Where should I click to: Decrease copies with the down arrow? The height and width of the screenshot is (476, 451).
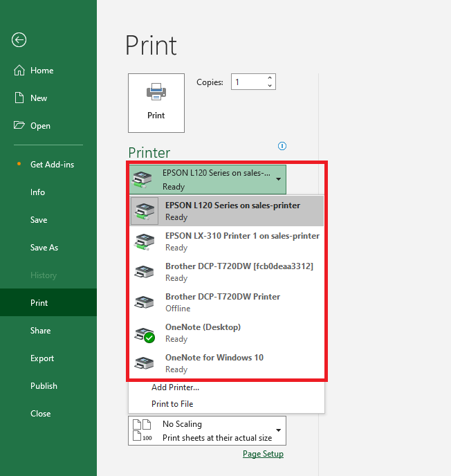pyautogui.click(x=270, y=86)
